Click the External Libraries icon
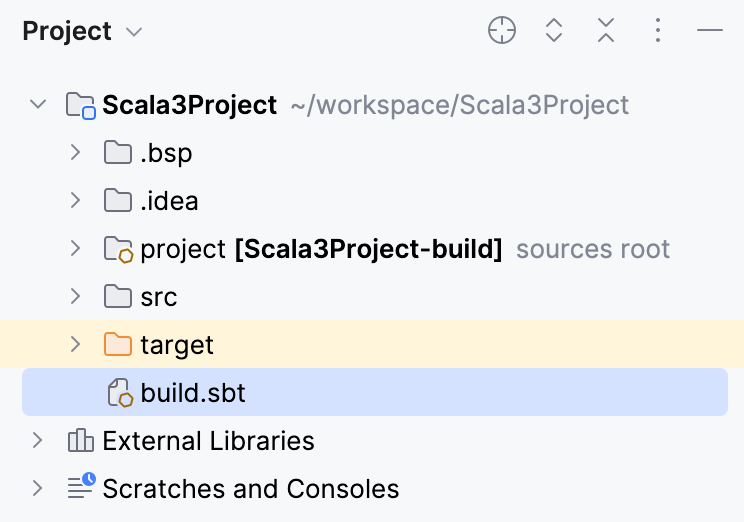 click(80, 441)
